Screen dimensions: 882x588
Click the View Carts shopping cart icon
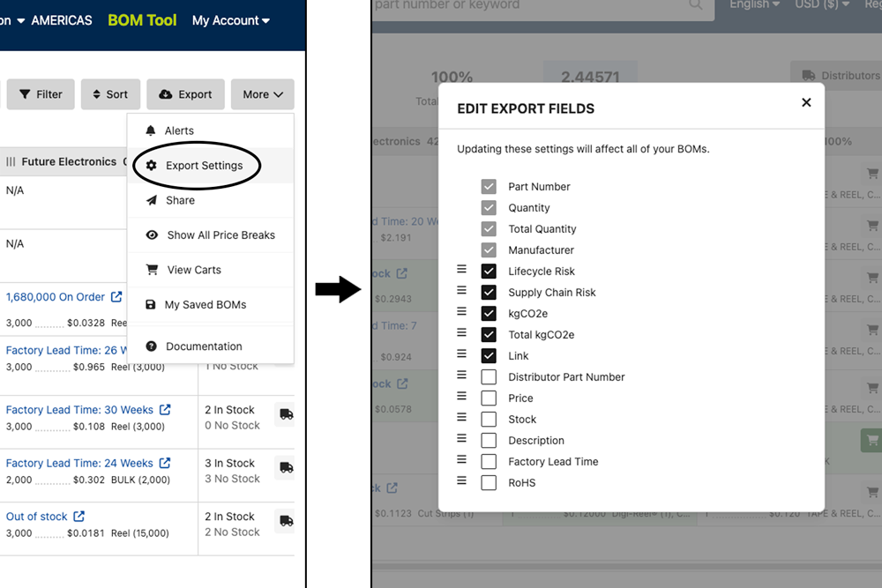153,270
